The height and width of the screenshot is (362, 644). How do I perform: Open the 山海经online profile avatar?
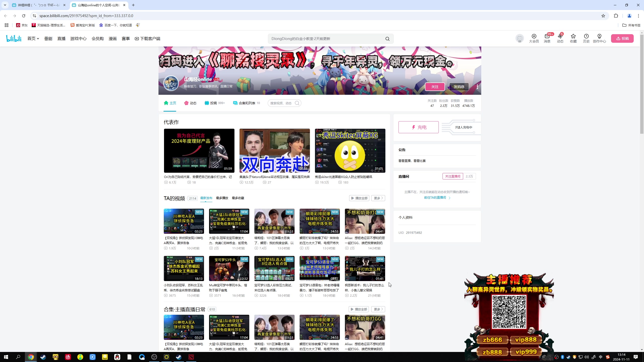[x=171, y=83]
